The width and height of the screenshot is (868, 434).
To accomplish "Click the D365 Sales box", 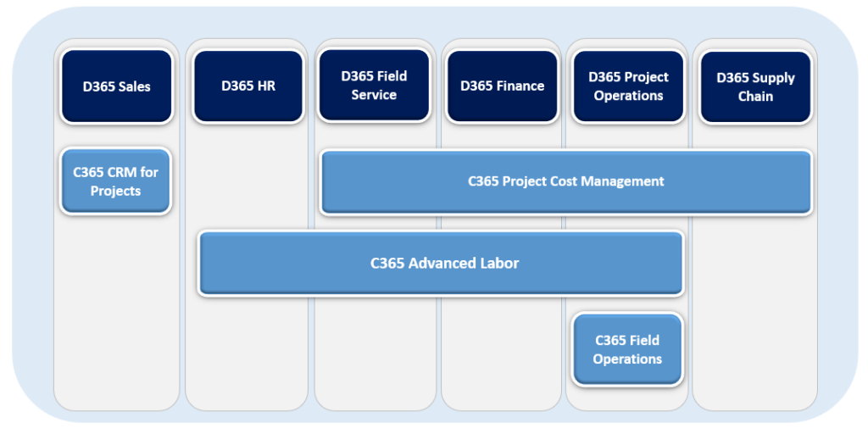I will coord(117,86).
